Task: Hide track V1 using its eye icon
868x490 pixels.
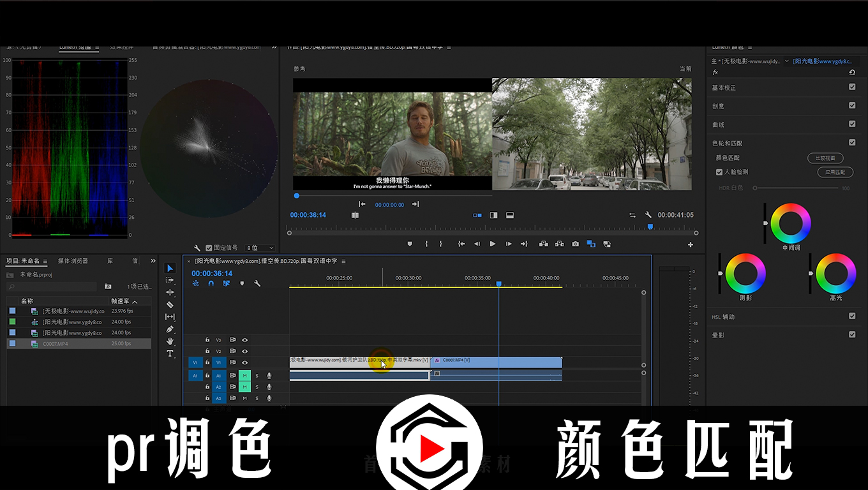Action: tap(244, 362)
